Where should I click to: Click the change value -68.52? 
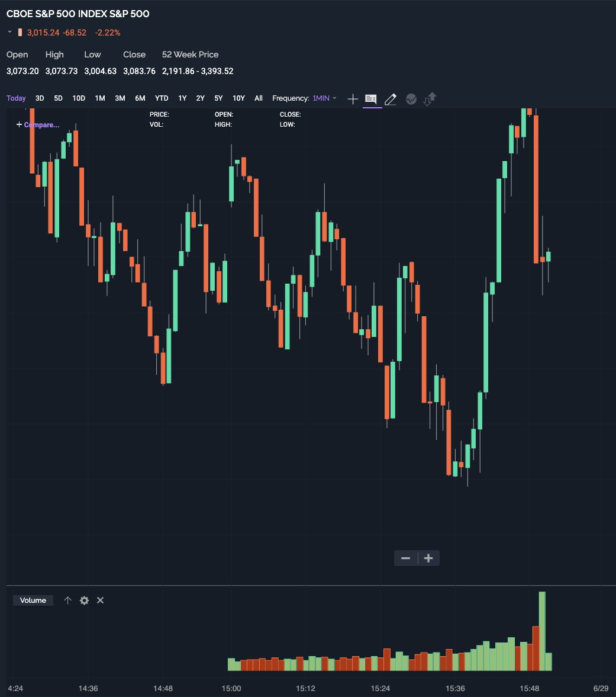point(74,33)
